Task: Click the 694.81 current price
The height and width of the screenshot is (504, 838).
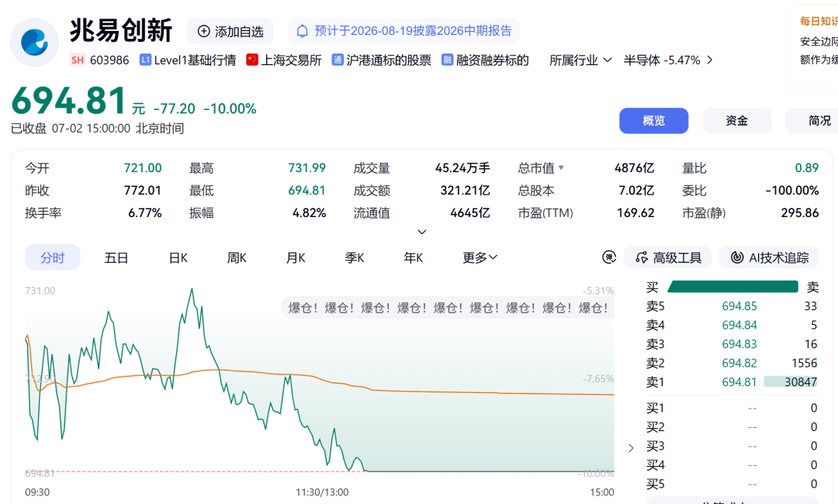Action: click(x=68, y=101)
